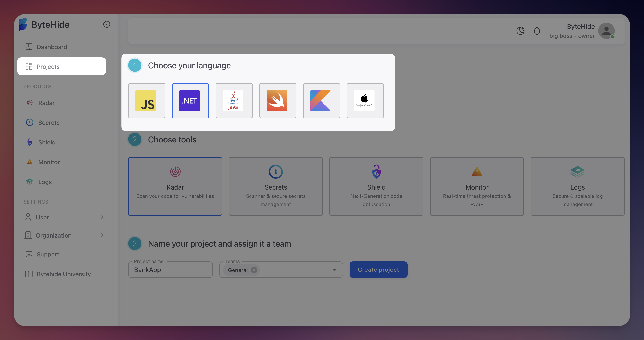Select JavaScript as the project language
The height and width of the screenshot is (340, 644).
(x=147, y=101)
